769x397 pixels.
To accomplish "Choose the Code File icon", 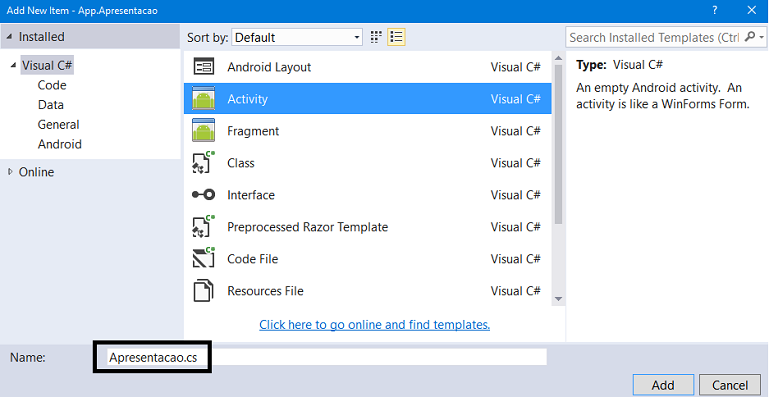I will click(204, 259).
